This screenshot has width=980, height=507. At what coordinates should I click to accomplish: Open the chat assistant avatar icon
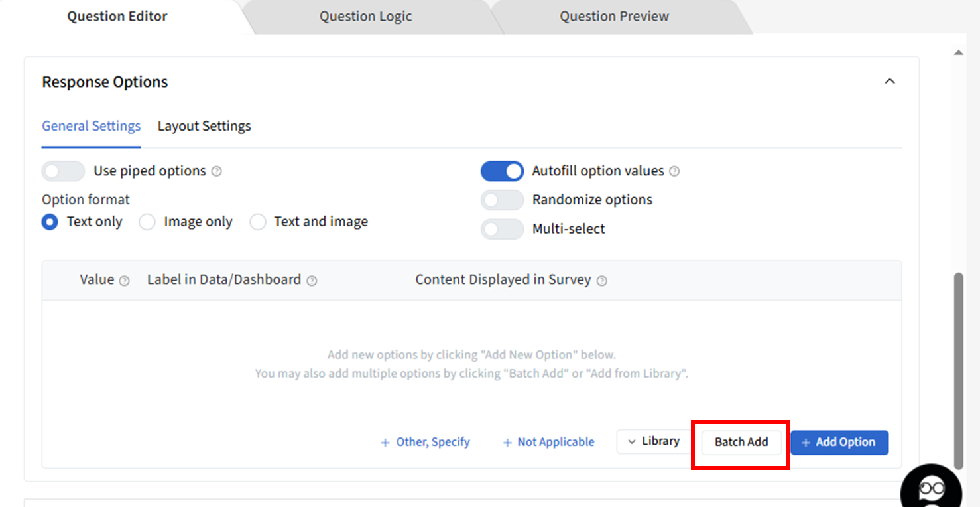point(931,489)
